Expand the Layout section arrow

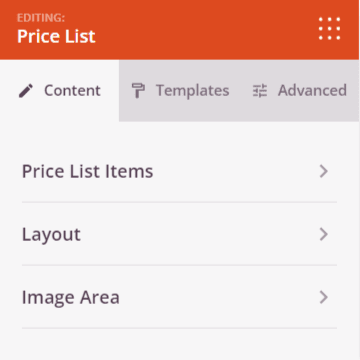(x=324, y=234)
